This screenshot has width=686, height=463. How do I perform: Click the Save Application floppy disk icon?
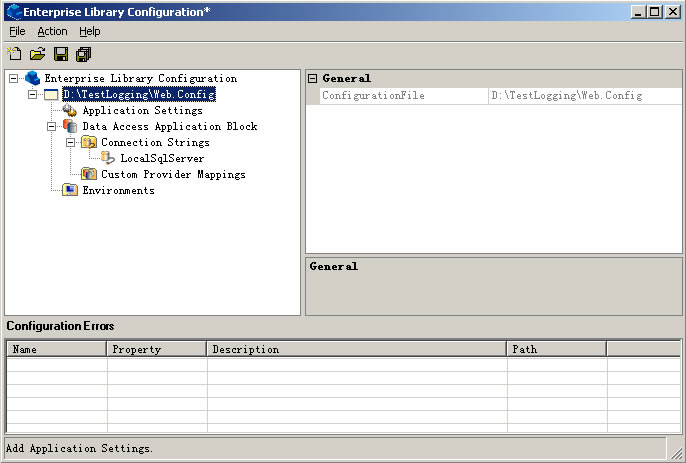pos(61,54)
